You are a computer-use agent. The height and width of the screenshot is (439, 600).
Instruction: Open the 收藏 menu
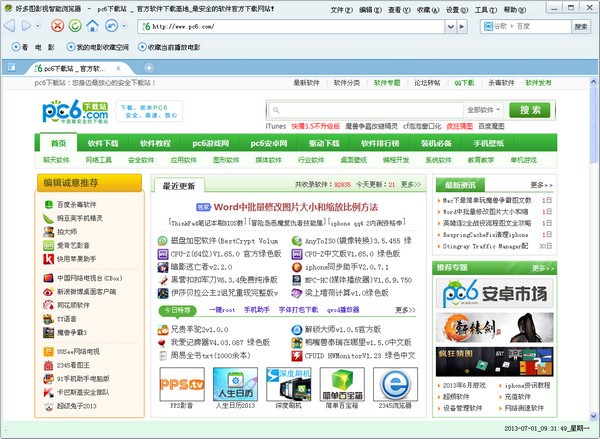click(428, 10)
